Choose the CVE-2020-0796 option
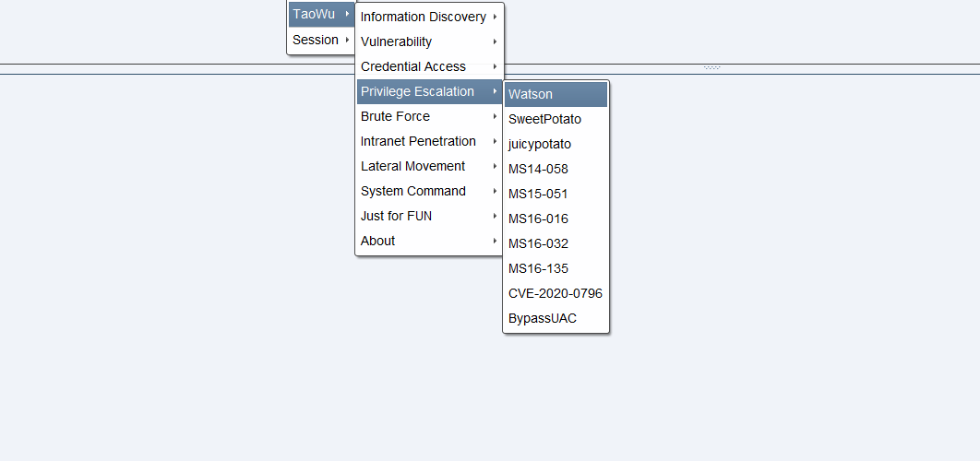 point(556,293)
